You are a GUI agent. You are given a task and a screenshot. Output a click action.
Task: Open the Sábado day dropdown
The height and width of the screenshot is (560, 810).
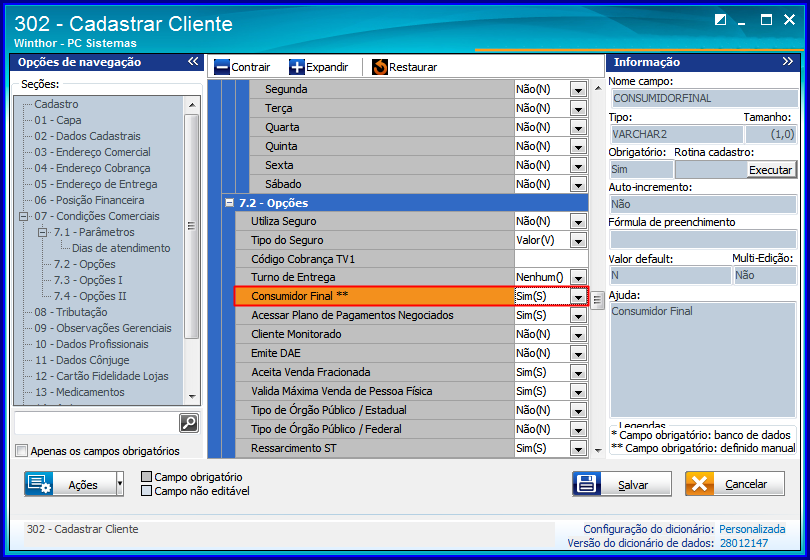(578, 184)
